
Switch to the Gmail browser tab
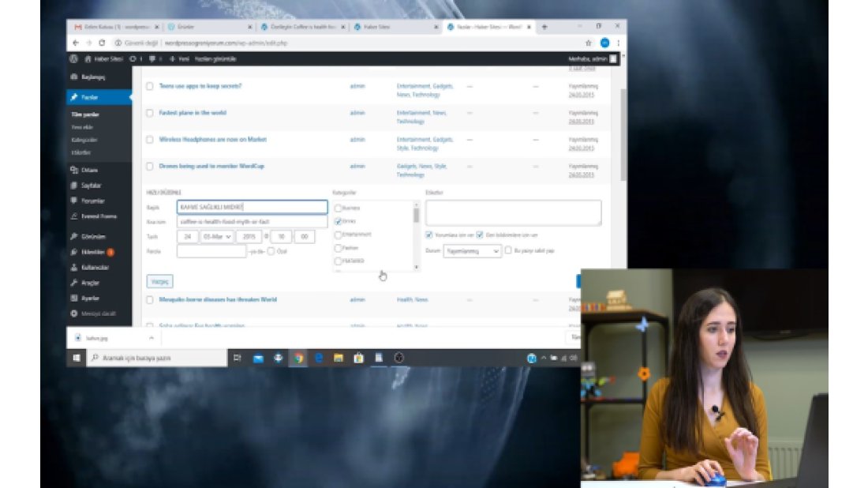[114, 27]
